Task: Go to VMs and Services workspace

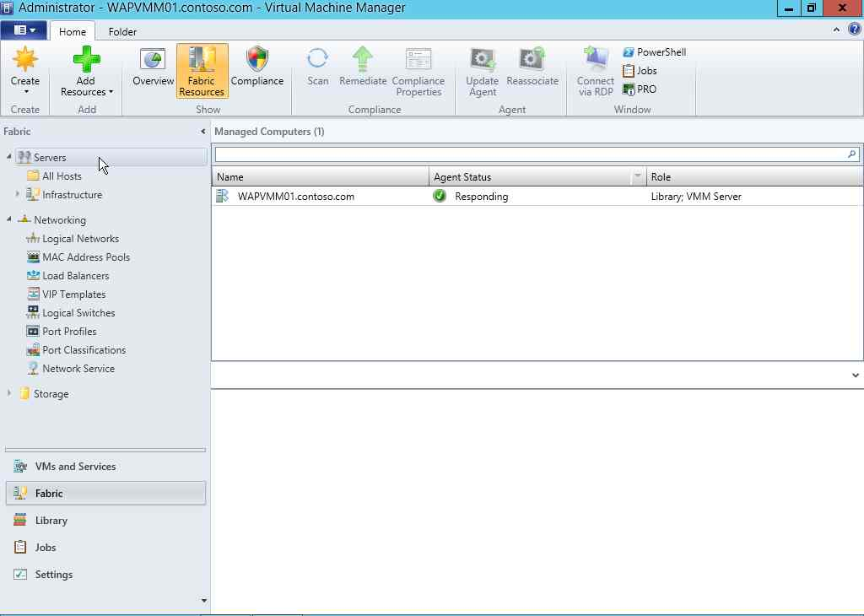Action: click(x=105, y=467)
